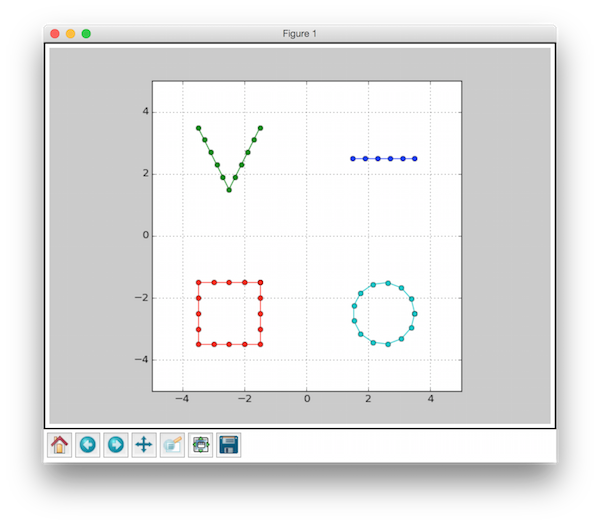
Task: Click the rightmost point of the blue line
Action: (x=415, y=158)
